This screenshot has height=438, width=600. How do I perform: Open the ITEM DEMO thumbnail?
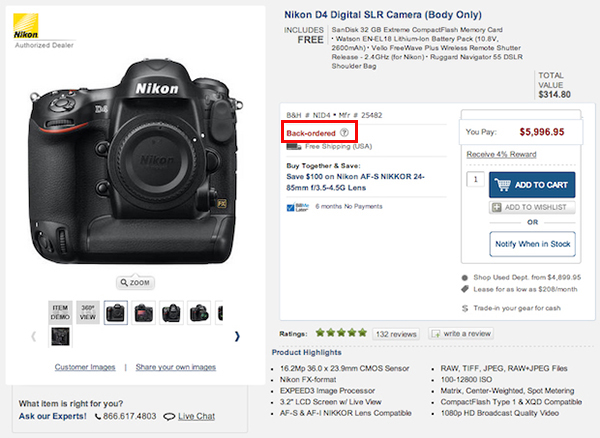60,313
